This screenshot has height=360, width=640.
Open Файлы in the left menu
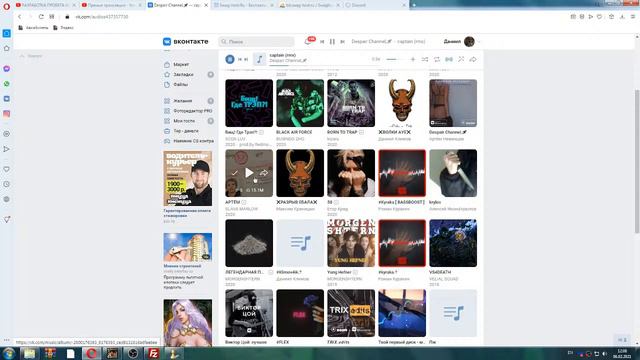pyautogui.click(x=180, y=84)
